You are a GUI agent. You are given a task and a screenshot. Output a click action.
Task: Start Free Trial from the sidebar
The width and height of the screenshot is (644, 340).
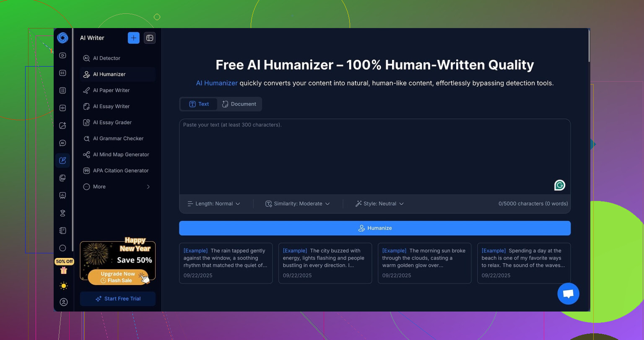point(117,299)
